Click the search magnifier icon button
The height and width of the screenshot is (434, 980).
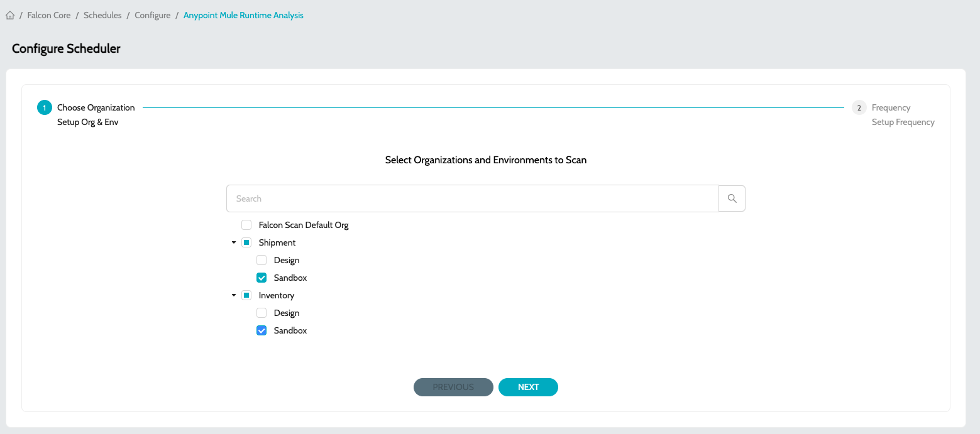tap(732, 198)
